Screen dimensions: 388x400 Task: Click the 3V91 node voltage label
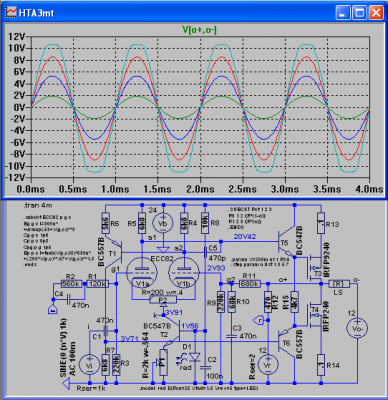(174, 312)
